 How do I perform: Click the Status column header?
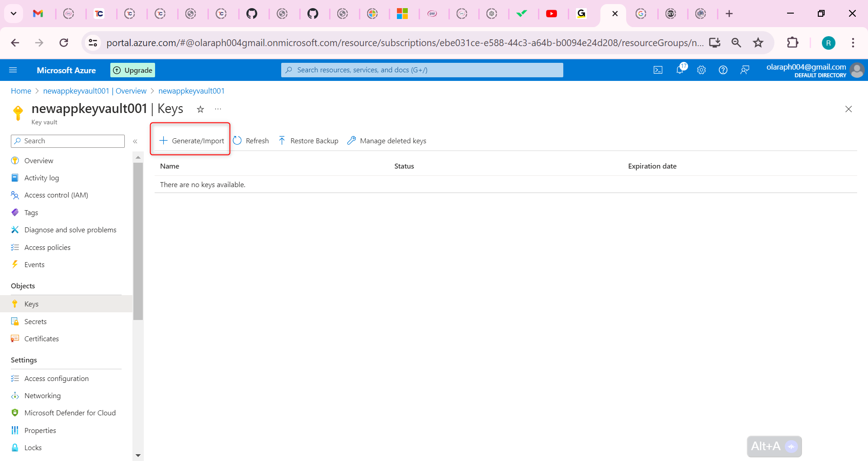pos(404,166)
